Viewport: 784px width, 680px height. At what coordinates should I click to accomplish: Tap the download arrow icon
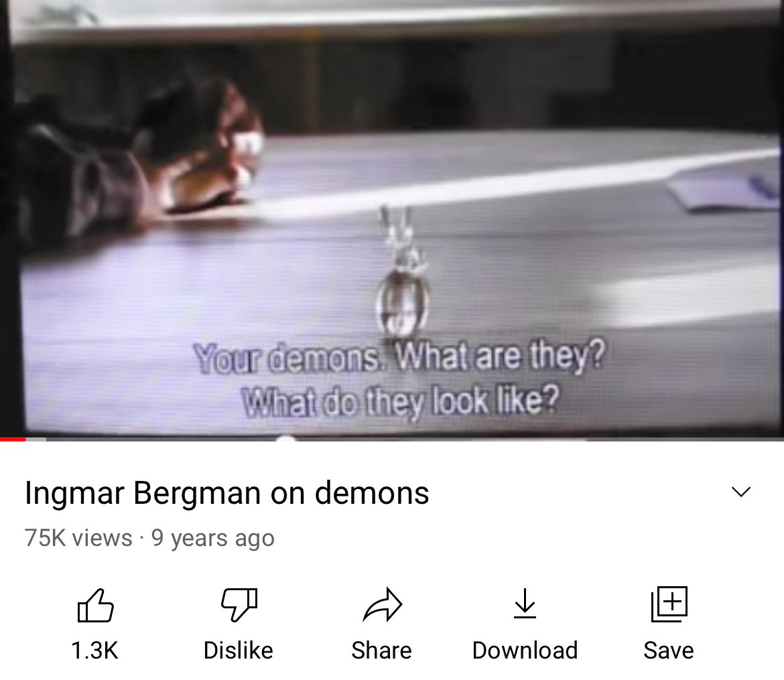tap(525, 604)
